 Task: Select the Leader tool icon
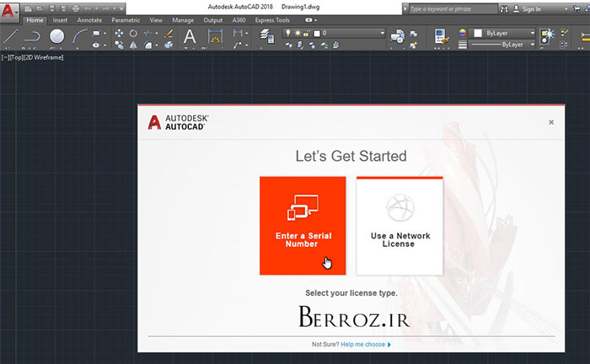(238, 45)
